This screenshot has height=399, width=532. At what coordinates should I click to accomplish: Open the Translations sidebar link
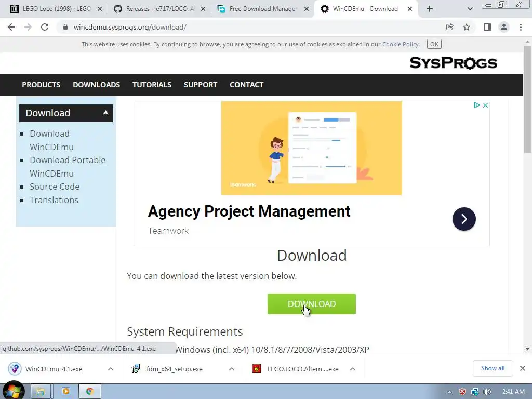[54, 200]
